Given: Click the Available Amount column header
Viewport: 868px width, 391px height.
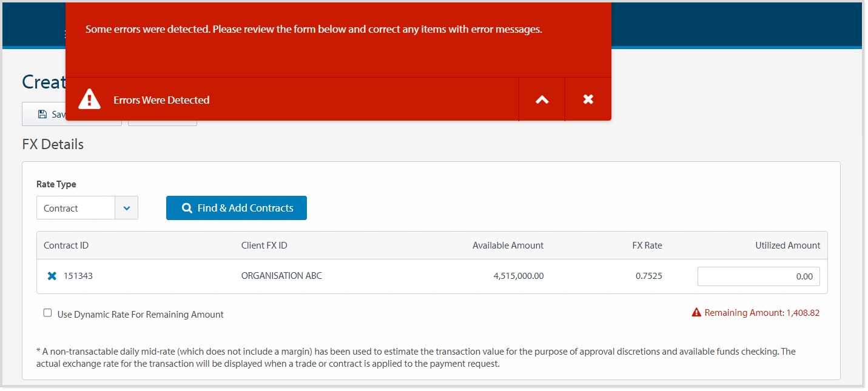Looking at the screenshot, I should click(508, 245).
